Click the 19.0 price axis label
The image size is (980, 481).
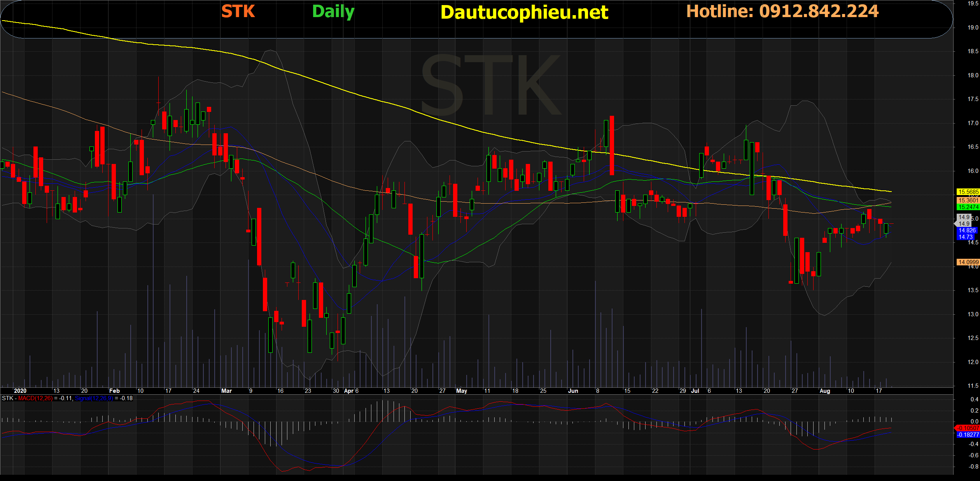tap(973, 28)
